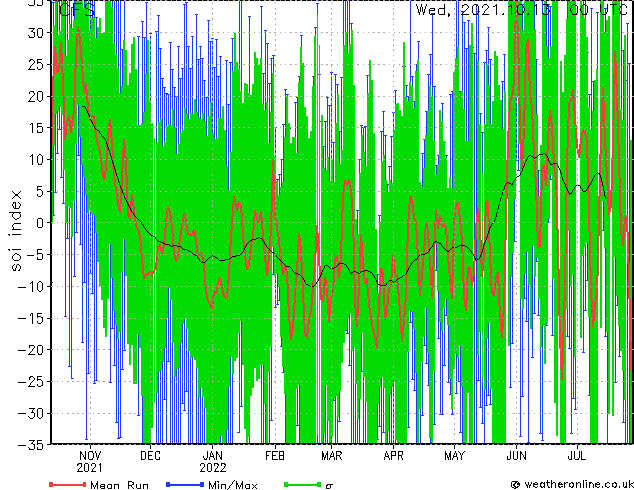
Task: Click the y-axis value -25
Action: pos(31,381)
